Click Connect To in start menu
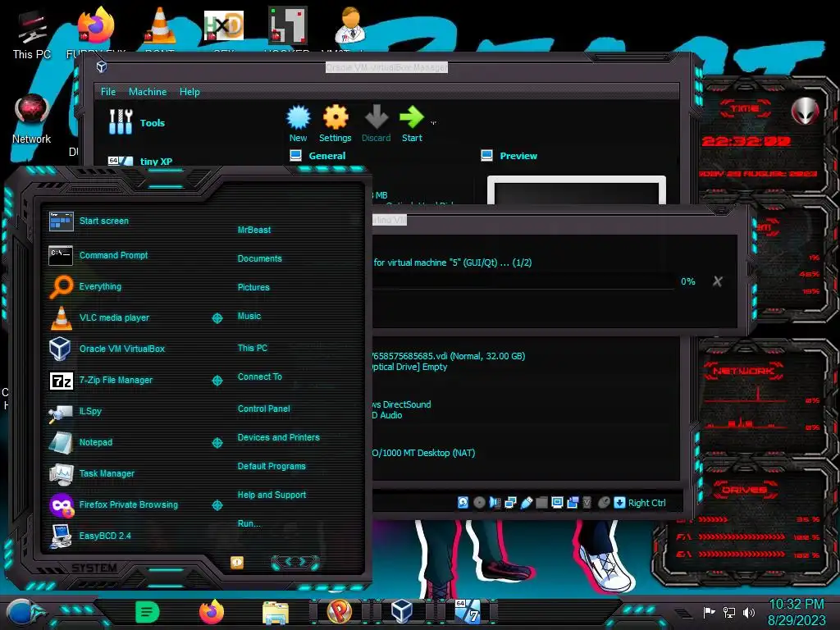The height and width of the screenshot is (630, 840). pos(259,377)
